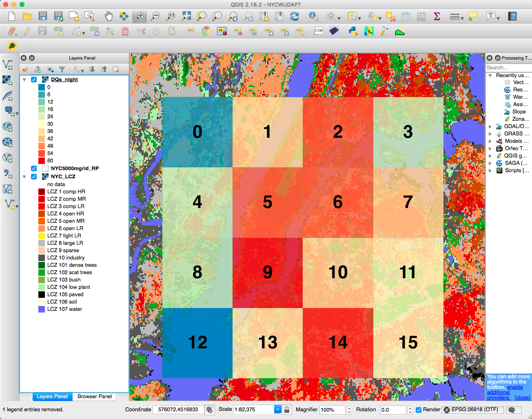The height and width of the screenshot is (419, 532).
Task: Select the Layers Panel tab
Action: 52,396
